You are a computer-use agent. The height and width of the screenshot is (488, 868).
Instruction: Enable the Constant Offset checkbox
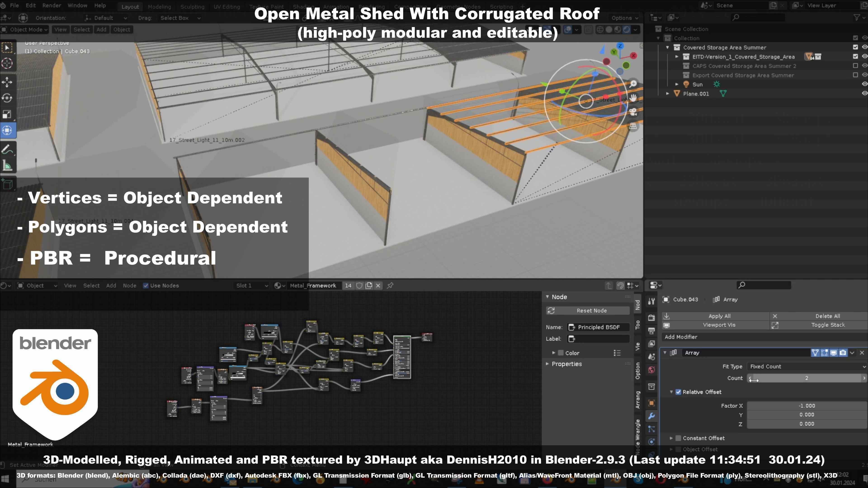click(x=678, y=438)
